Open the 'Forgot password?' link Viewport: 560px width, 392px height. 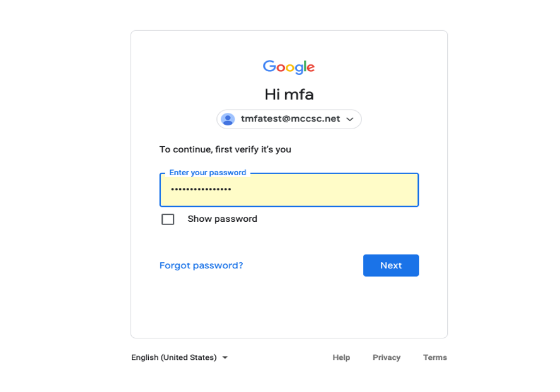point(201,265)
